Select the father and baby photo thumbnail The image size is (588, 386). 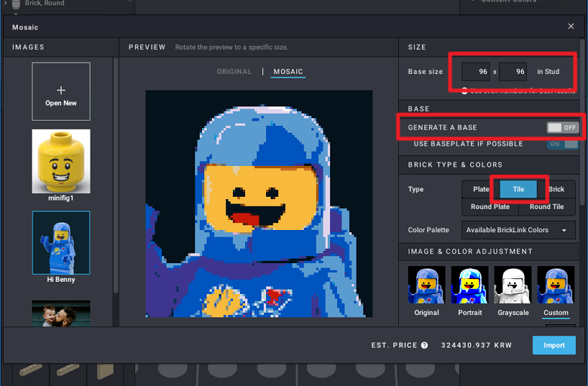click(x=61, y=313)
